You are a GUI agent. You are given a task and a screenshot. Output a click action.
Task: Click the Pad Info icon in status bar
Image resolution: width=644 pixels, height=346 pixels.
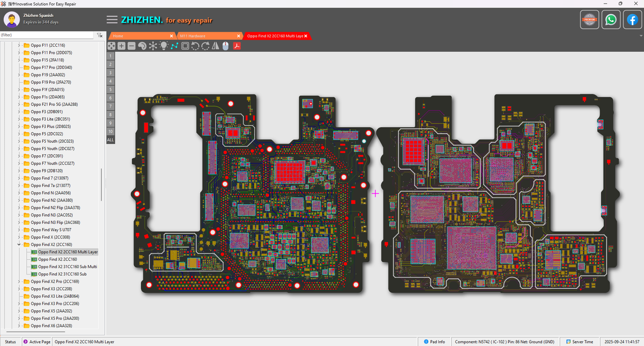point(426,342)
